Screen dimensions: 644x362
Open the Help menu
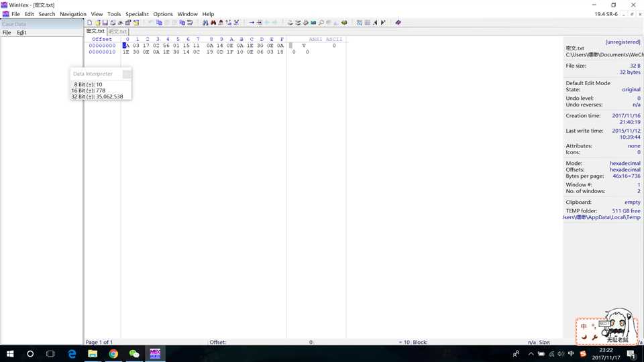[x=208, y=14]
